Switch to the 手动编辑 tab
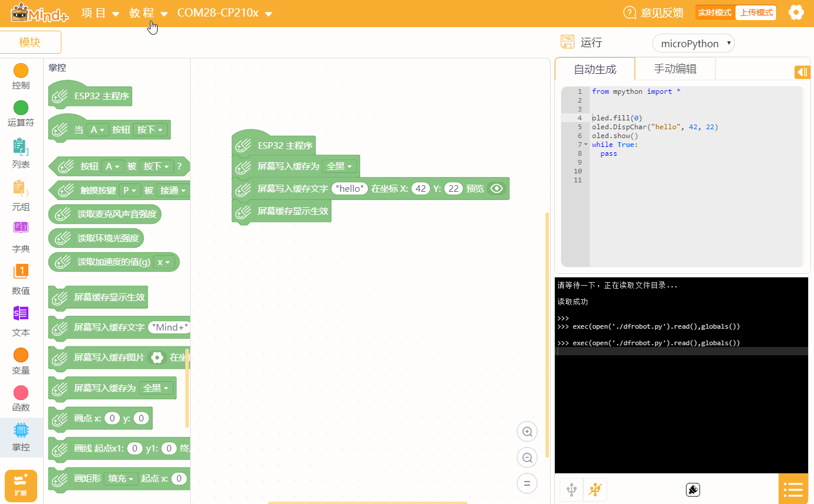The width and height of the screenshot is (814, 504). click(x=675, y=69)
